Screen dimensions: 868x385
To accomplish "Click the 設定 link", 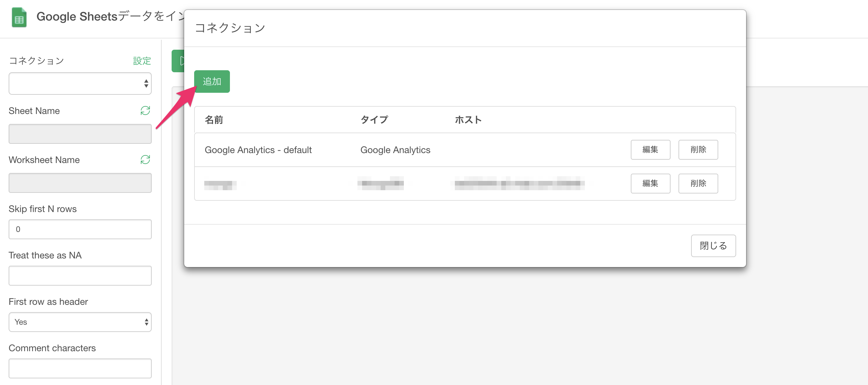I will [142, 61].
